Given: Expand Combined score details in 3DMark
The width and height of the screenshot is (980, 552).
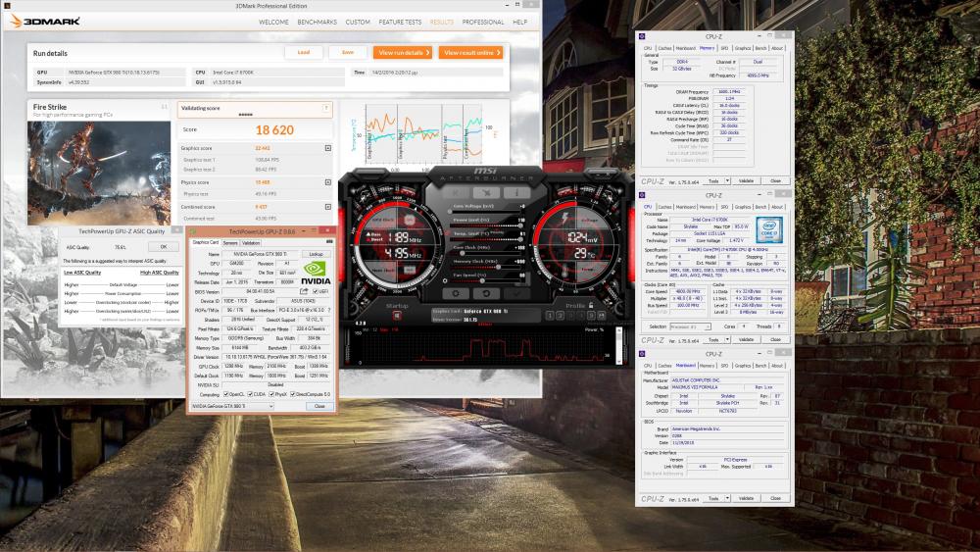Looking at the screenshot, I should [x=328, y=207].
